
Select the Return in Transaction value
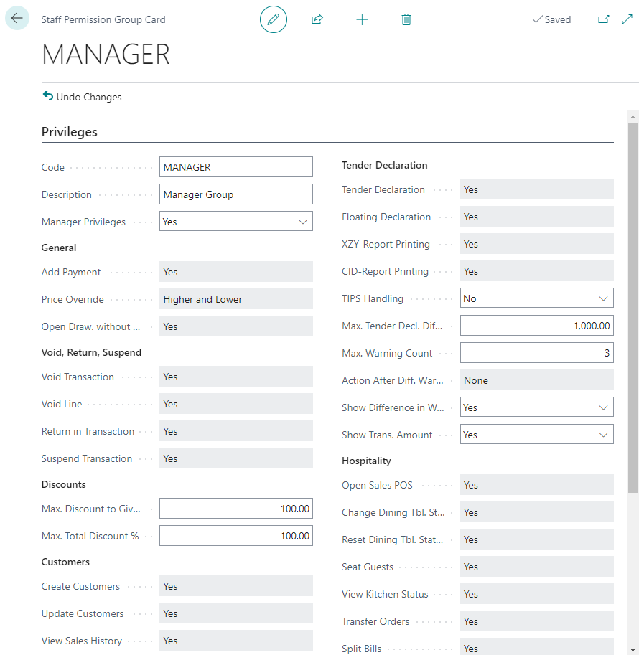(x=236, y=431)
